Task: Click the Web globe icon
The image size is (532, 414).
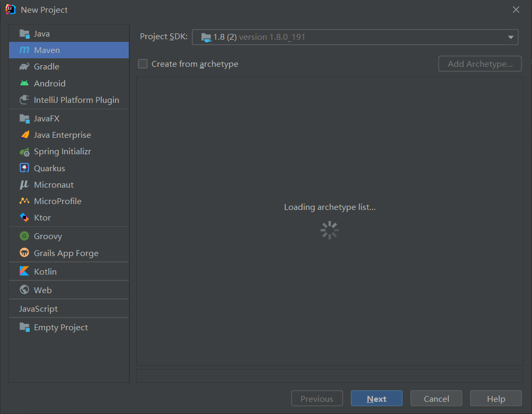Action: click(24, 290)
